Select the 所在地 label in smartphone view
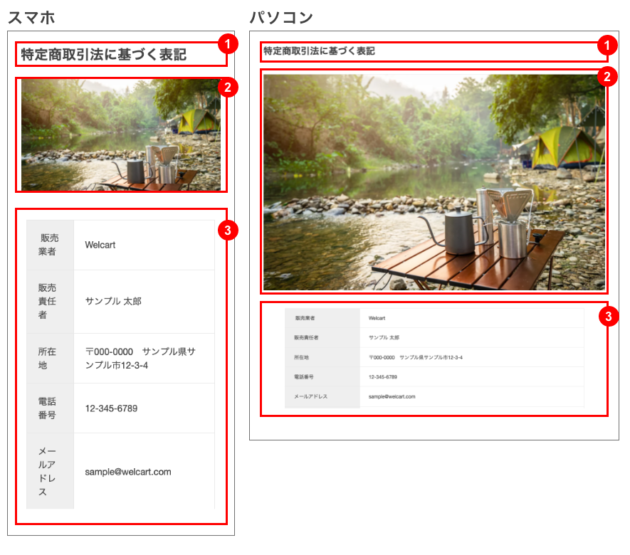 [x=47, y=358]
